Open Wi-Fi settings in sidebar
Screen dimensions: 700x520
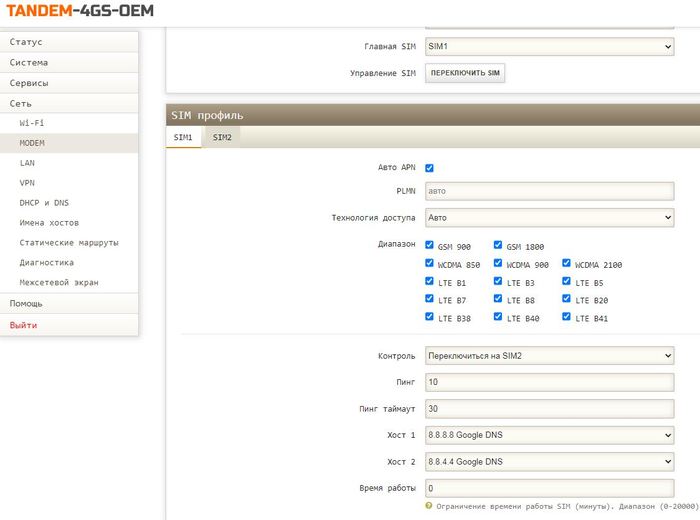click(32, 123)
